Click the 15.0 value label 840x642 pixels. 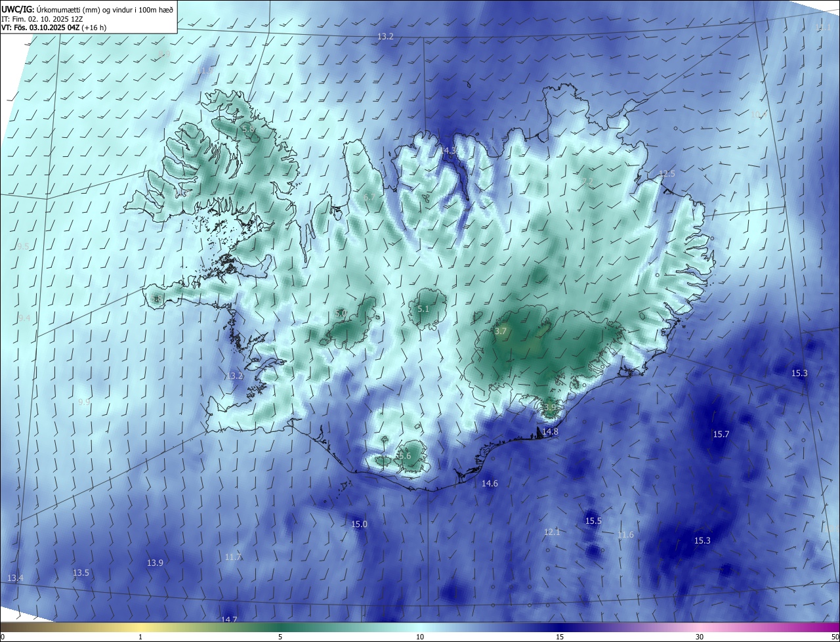(360, 524)
